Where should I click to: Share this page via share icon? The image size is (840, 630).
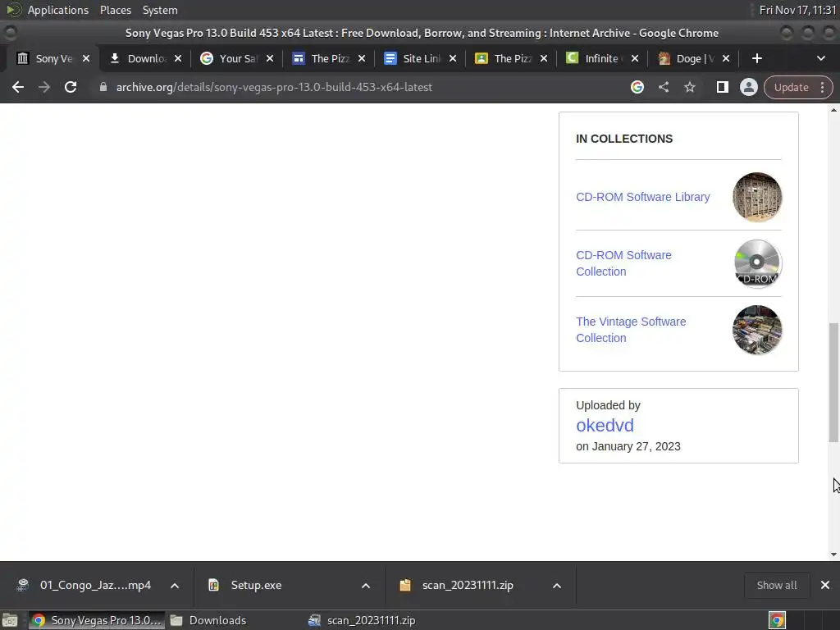pyautogui.click(x=663, y=87)
